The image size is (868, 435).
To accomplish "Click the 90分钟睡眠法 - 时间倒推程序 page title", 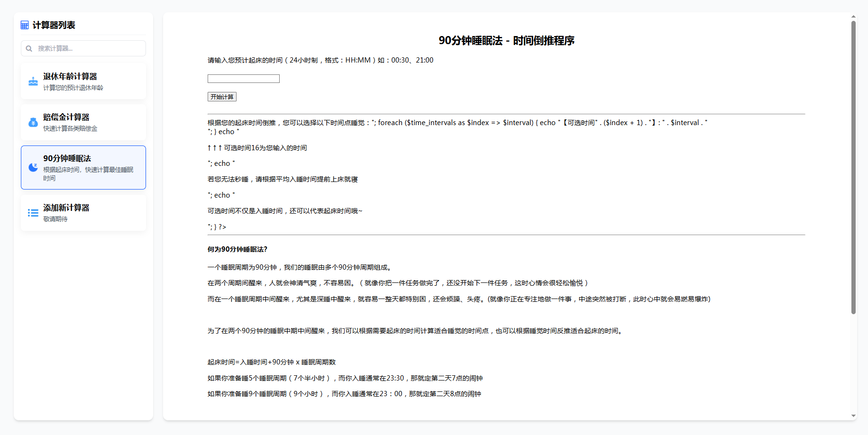I will [506, 41].
